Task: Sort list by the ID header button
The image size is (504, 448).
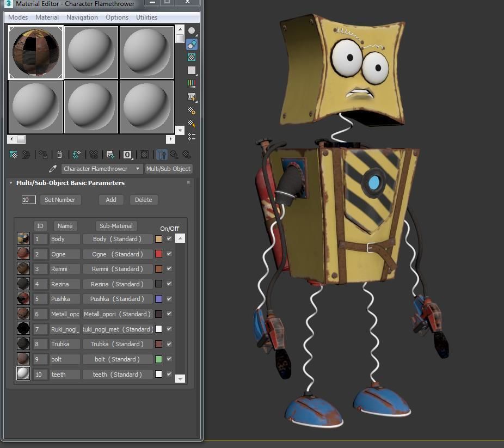Action: tap(40, 226)
